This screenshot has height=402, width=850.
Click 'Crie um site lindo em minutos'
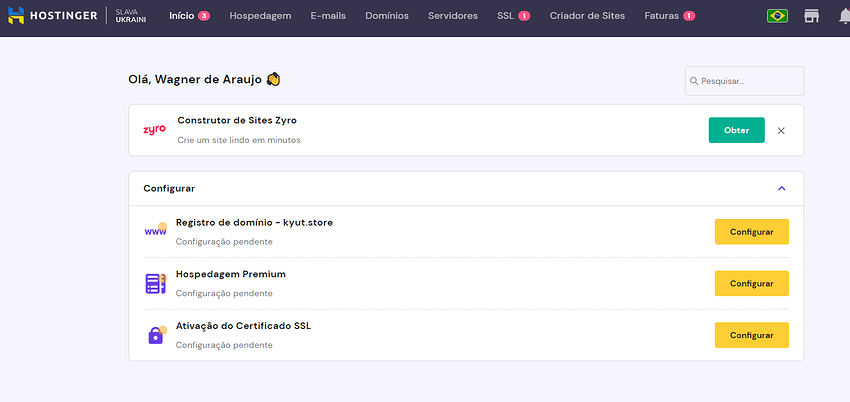tap(239, 140)
